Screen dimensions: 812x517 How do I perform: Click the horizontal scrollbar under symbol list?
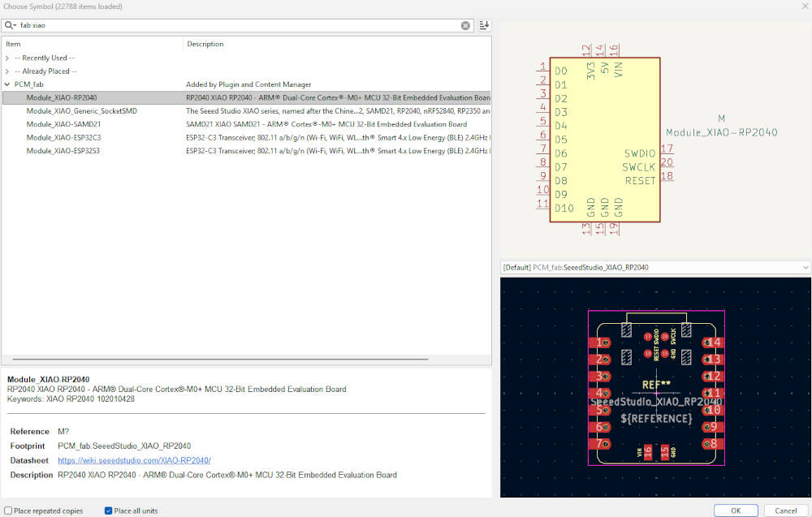tap(221, 360)
